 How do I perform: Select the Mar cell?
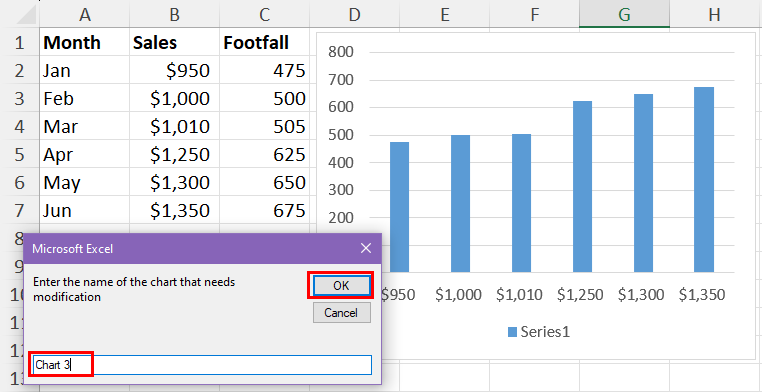coord(85,126)
